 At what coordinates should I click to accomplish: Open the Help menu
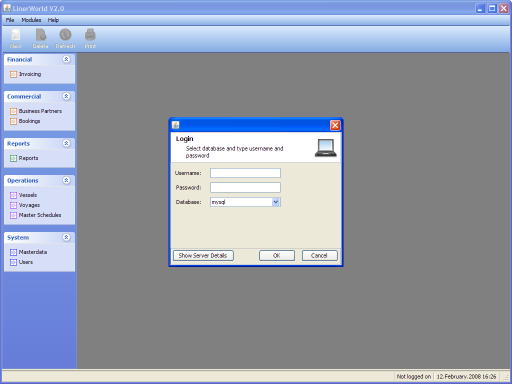53,20
